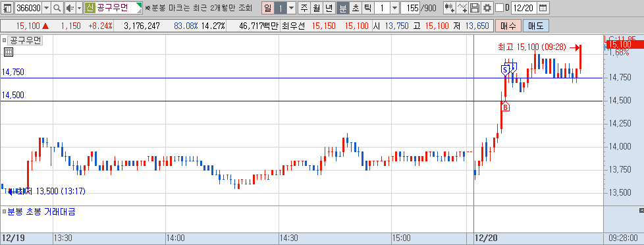
Task: Click the 14,250 price axis label
Action: [620, 123]
